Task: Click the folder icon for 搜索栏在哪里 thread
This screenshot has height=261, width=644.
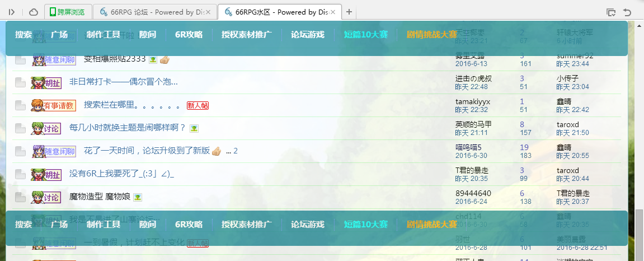Action: [21, 106]
